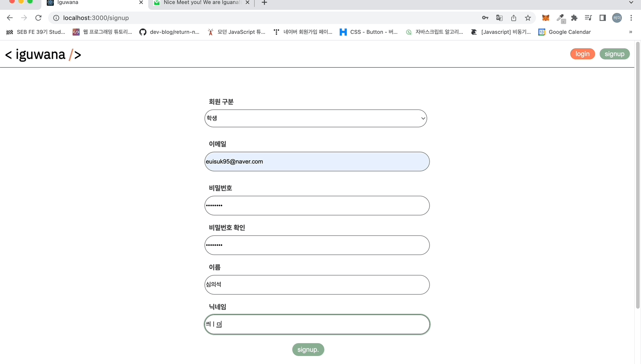This screenshot has width=641, height=364.
Task: Open the 웹 프로그래밍 튜토리 bookmark
Action: click(x=102, y=32)
